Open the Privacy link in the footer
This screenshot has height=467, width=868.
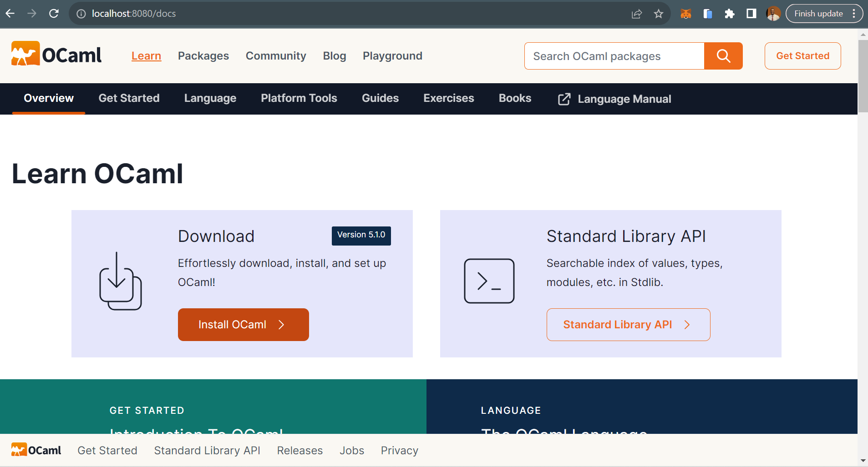[x=399, y=450]
